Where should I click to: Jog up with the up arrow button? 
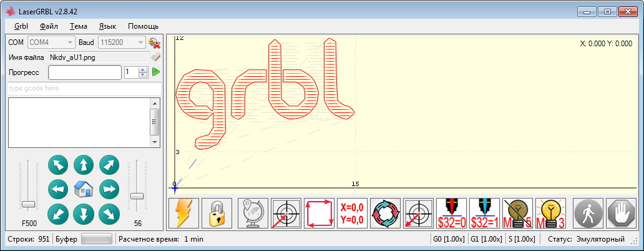tap(84, 165)
